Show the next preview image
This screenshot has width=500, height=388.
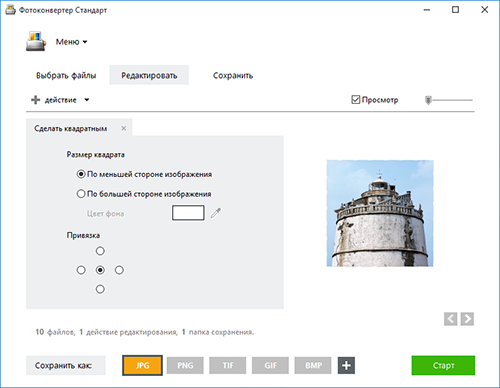coord(467,319)
